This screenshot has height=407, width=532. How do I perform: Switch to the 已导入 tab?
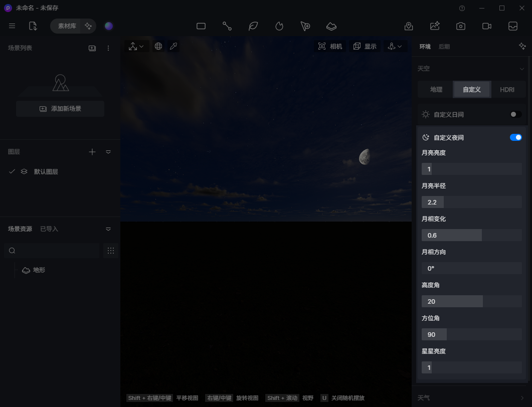click(49, 229)
